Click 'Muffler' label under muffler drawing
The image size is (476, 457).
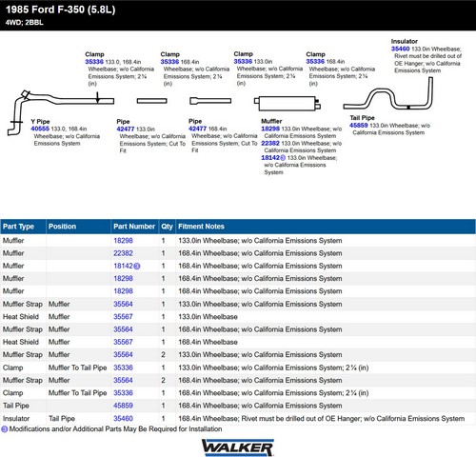[x=271, y=121]
